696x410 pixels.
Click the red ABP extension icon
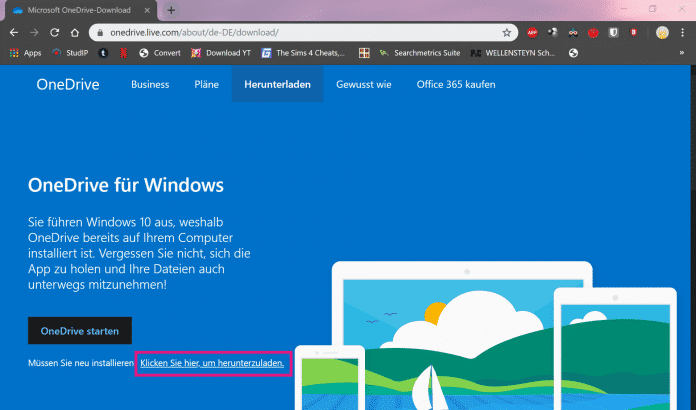click(x=533, y=32)
